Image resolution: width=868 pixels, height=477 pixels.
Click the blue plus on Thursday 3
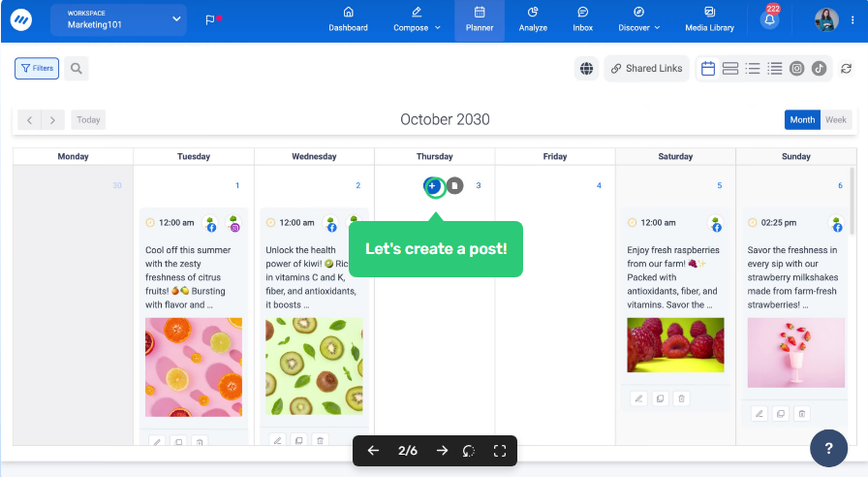coord(433,185)
